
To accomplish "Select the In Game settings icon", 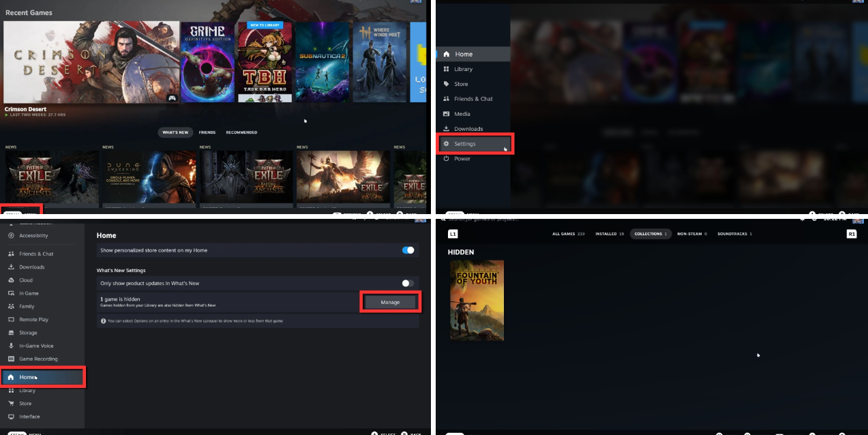I will (11, 293).
